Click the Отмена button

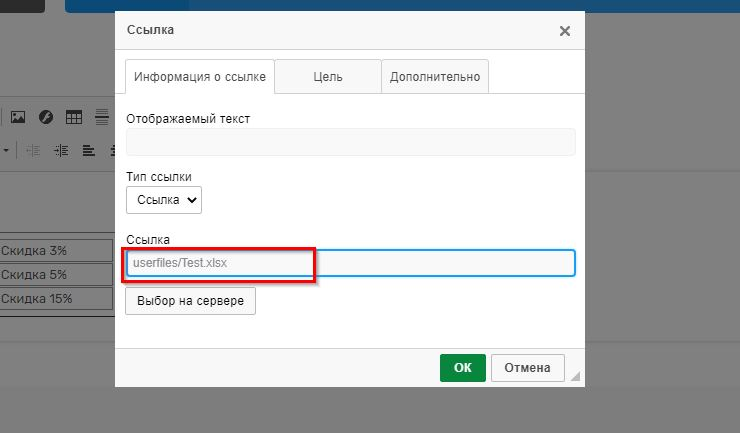coord(527,367)
